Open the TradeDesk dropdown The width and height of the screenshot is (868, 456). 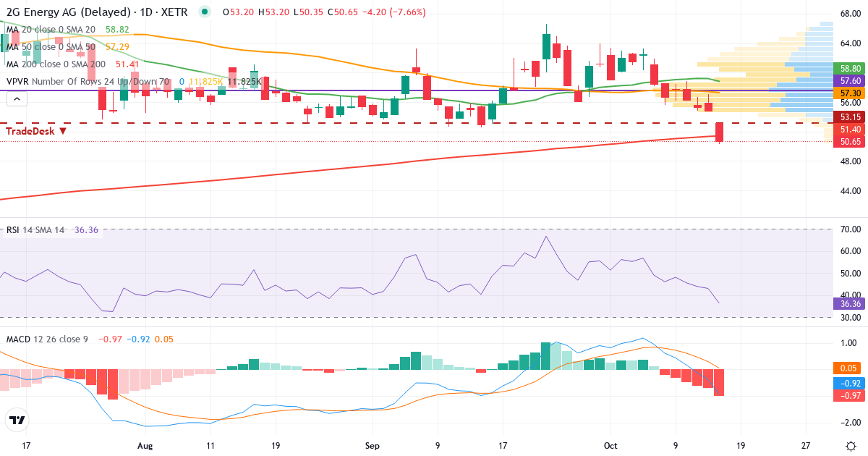pyautogui.click(x=37, y=131)
